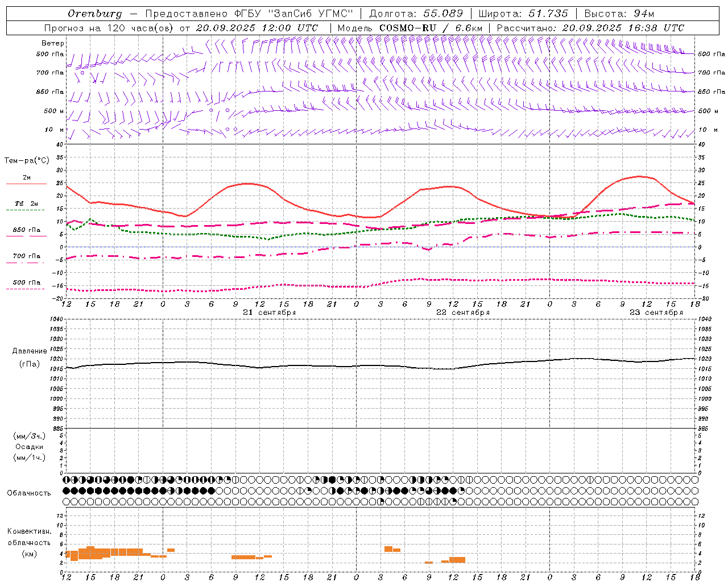Select the (км) convective cloud unit label
Viewport: 728px width, 582px height.
click(x=30, y=554)
